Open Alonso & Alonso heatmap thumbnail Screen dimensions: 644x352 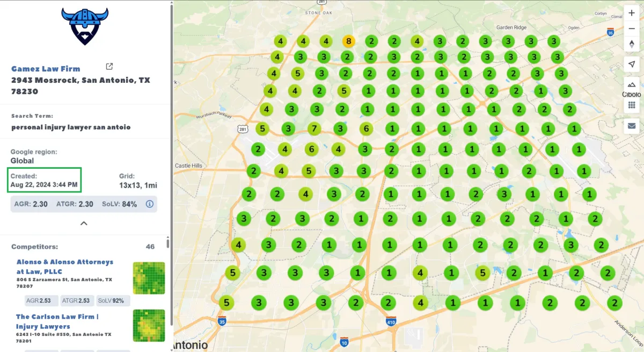coord(149,278)
